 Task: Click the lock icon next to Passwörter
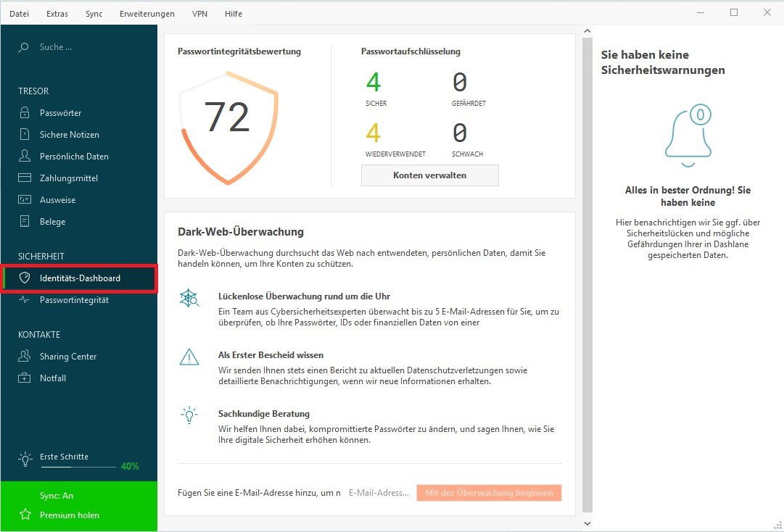[25, 112]
